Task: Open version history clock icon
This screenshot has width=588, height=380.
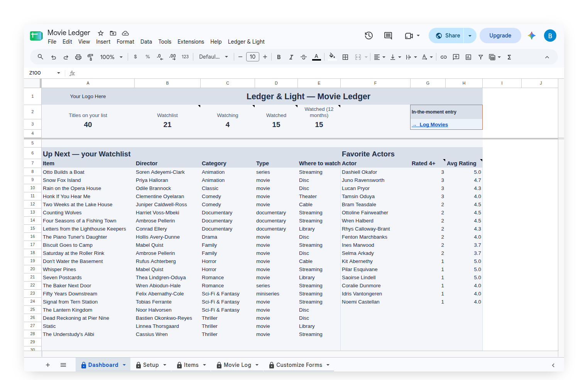Action: [369, 36]
